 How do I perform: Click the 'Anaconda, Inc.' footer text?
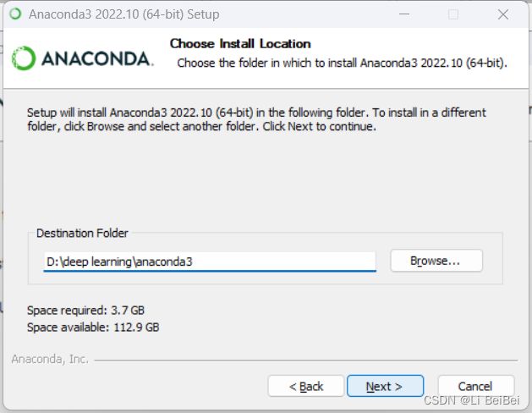pyautogui.click(x=50, y=359)
